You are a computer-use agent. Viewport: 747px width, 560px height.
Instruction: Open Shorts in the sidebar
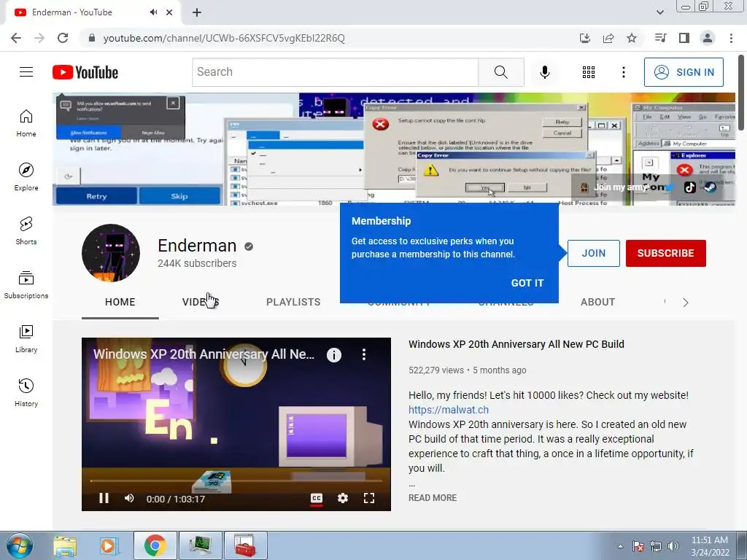[x=26, y=231]
